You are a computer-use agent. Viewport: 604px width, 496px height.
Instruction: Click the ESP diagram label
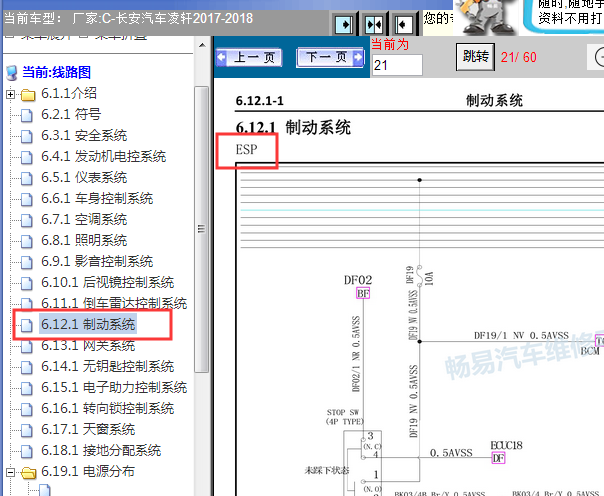click(x=247, y=149)
